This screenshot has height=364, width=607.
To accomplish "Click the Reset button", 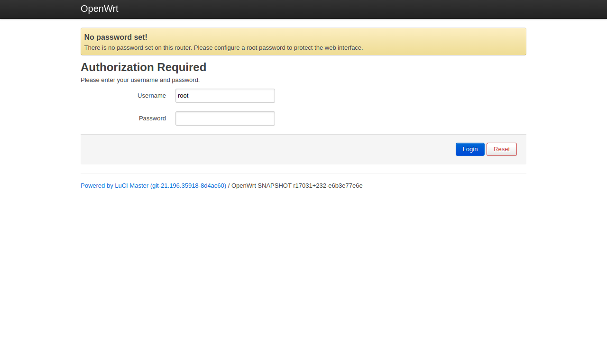I will [x=502, y=149].
